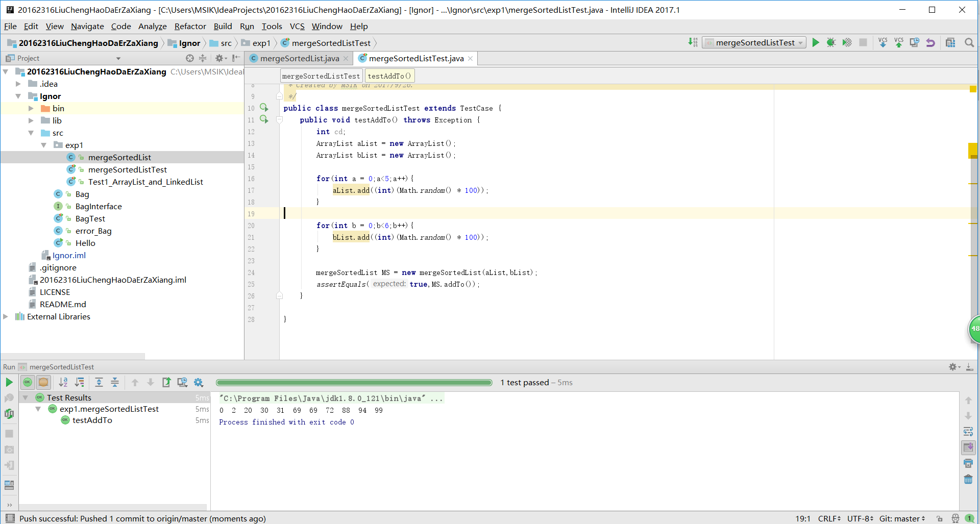
Task: Expand the bin folder arrow
Action: pyautogui.click(x=31, y=108)
